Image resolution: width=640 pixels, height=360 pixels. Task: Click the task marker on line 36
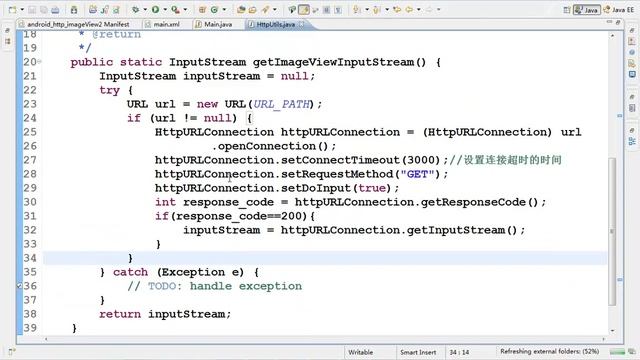point(19,286)
